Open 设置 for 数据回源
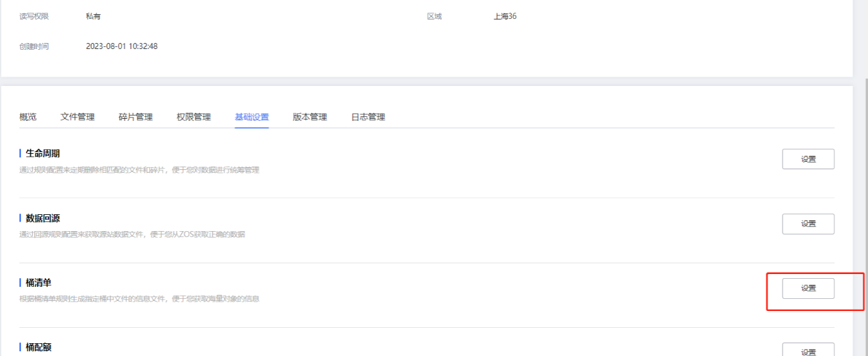The image size is (868, 356). click(808, 224)
